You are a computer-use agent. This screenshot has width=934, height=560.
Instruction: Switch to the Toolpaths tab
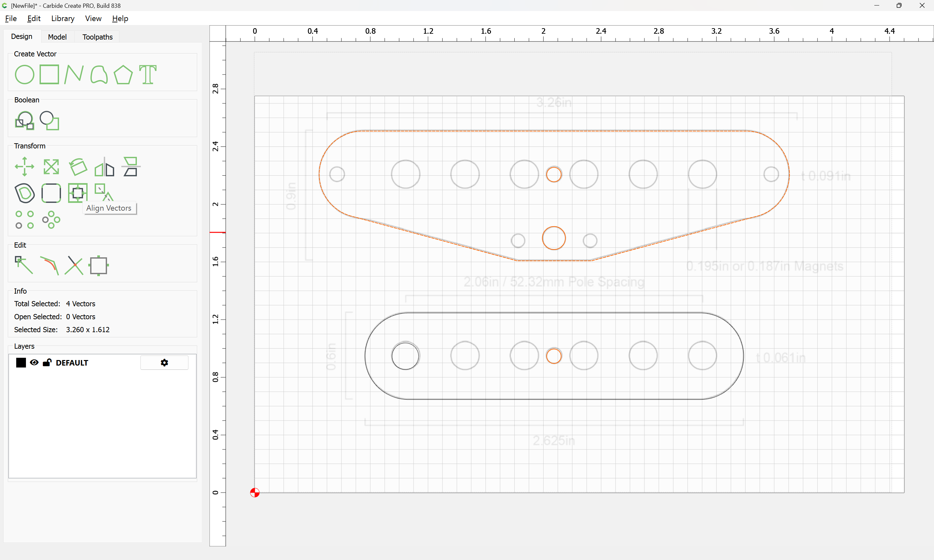click(x=97, y=37)
